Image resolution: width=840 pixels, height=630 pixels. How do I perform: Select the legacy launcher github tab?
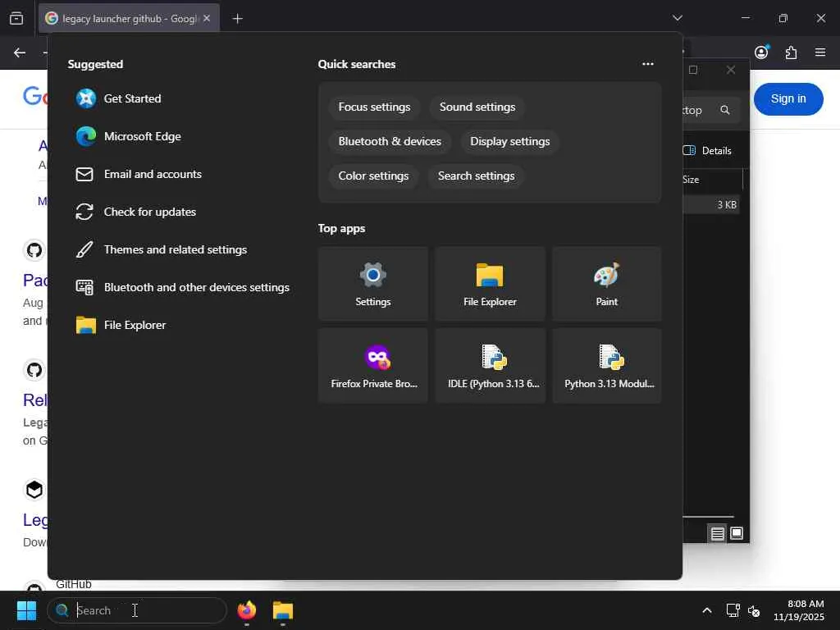point(129,18)
